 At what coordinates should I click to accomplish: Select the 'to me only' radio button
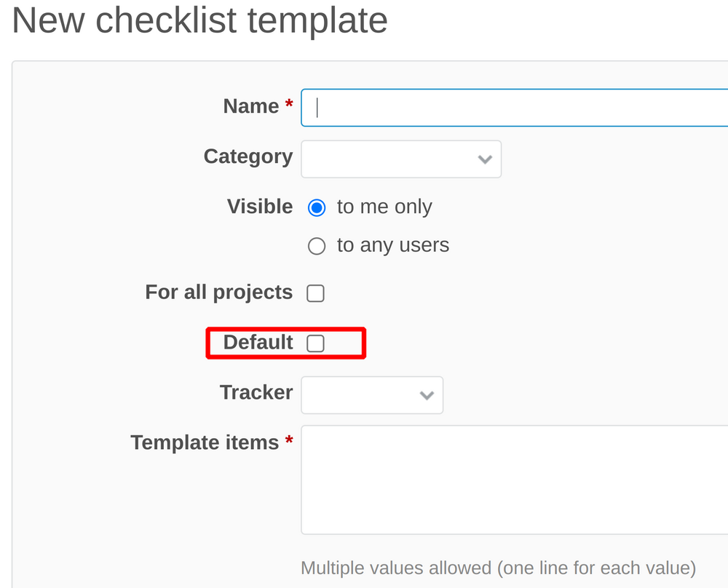pyautogui.click(x=317, y=207)
